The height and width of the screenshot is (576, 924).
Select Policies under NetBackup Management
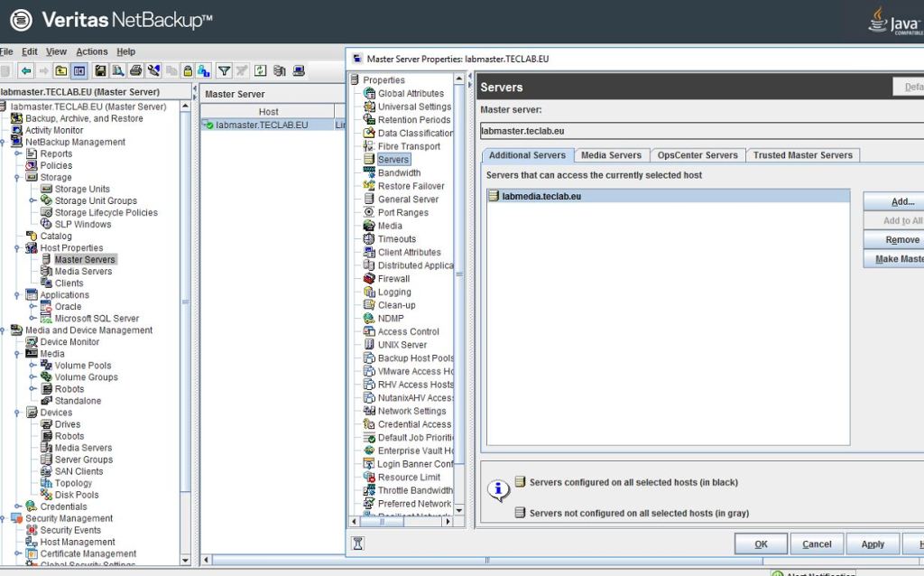[x=56, y=165]
